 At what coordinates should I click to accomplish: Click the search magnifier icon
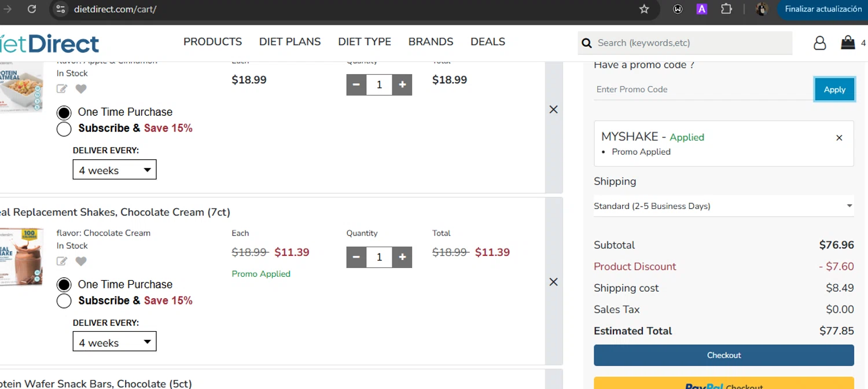pos(587,43)
